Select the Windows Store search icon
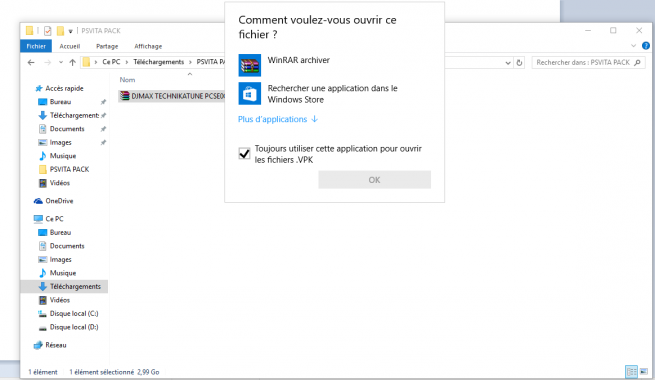Image resolution: width=655 pixels, height=380 pixels. coord(250,94)
